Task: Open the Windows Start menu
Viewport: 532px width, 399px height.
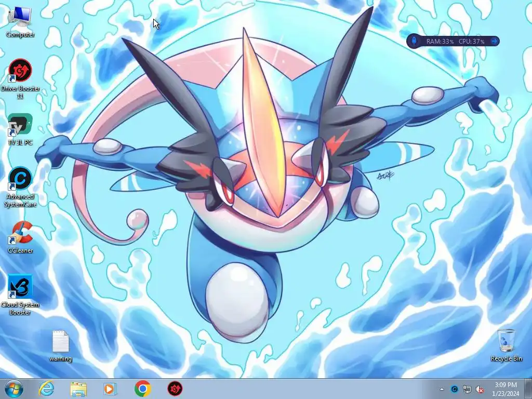Action: [14, 389]
